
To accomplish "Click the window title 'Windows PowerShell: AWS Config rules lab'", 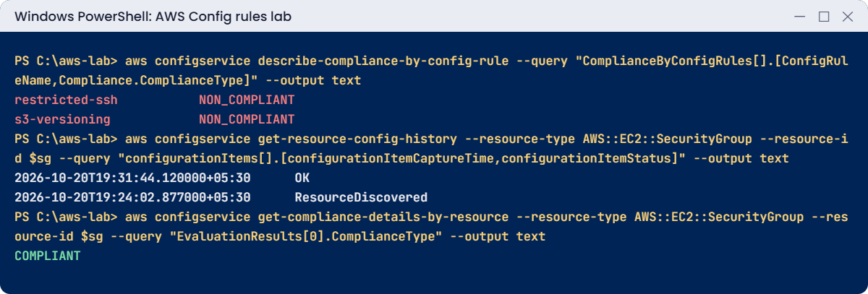I will tap(153, 17).
